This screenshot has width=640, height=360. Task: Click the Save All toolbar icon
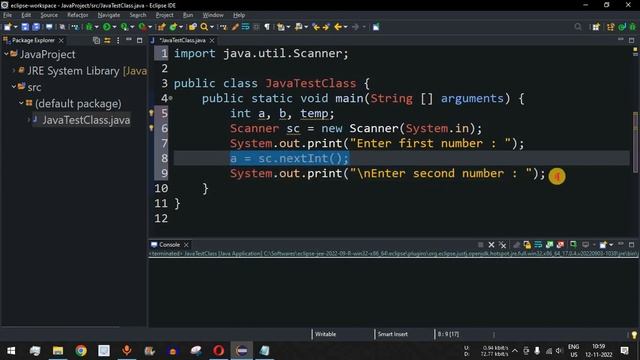click(x=36, y=27)
